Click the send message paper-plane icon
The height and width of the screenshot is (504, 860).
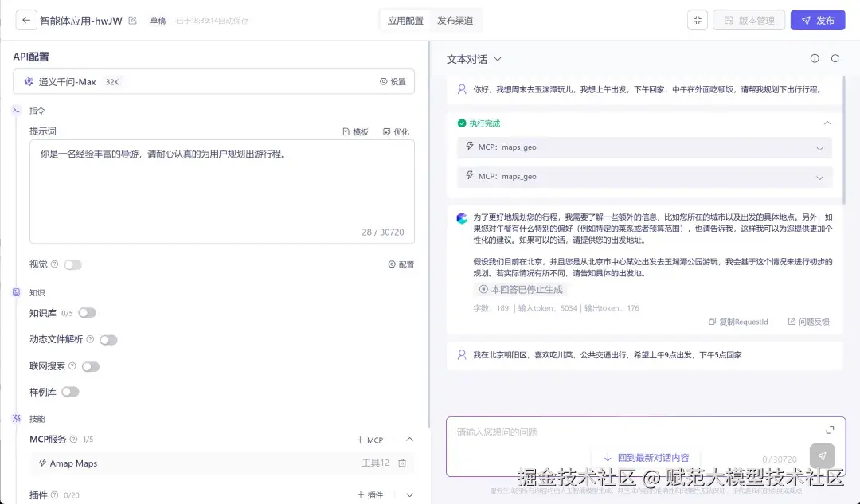(822, 455)
